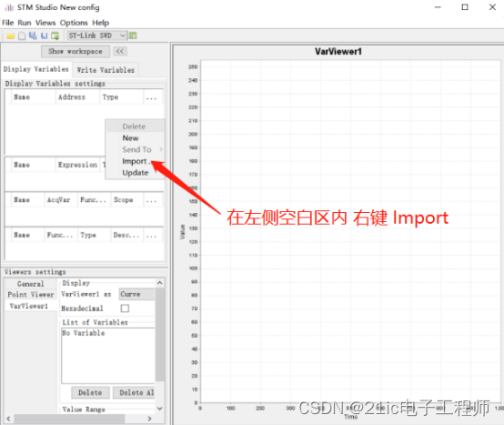Open the Options menu
The image size is (504, 425).
[74, 23]
